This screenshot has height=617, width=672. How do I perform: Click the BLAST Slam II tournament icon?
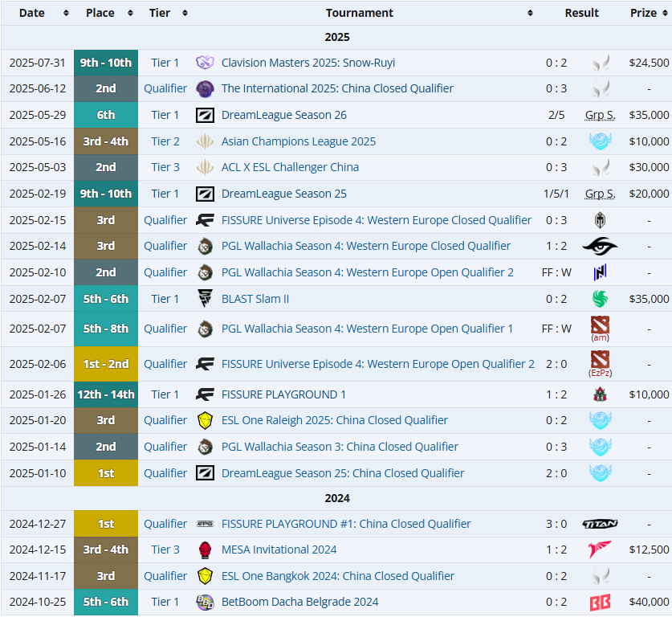tap(205, 299)
